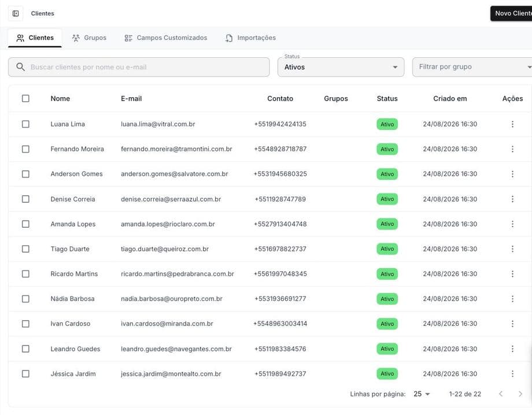Click email leandro.guedes@navegantes.com.br
Screen dimensions: 532x415
176,349
